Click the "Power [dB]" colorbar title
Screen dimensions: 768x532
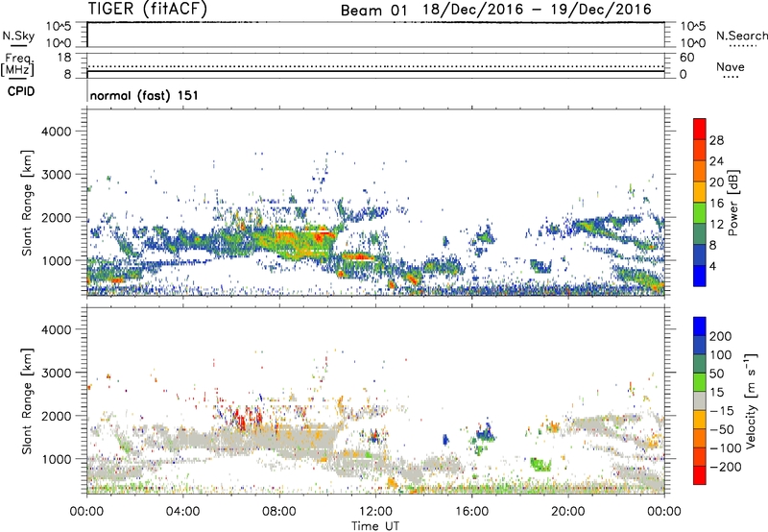point(733,203)
